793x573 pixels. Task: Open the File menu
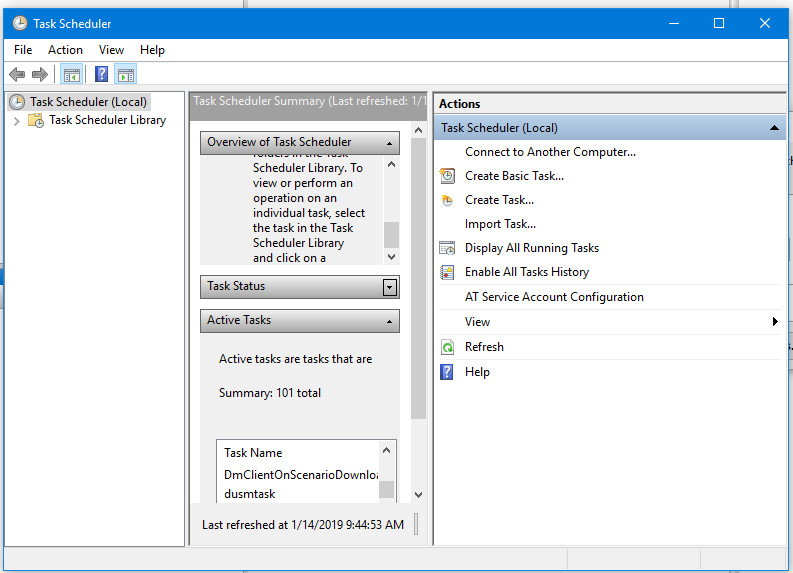click(23, 50)
